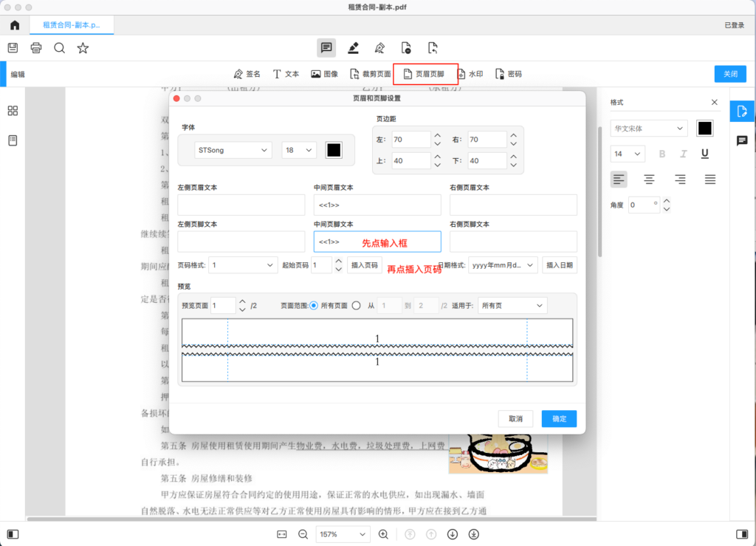Click the zoom in magnifier icon
The width and height of the screenshot is (756, 546).
pos(383,534)
